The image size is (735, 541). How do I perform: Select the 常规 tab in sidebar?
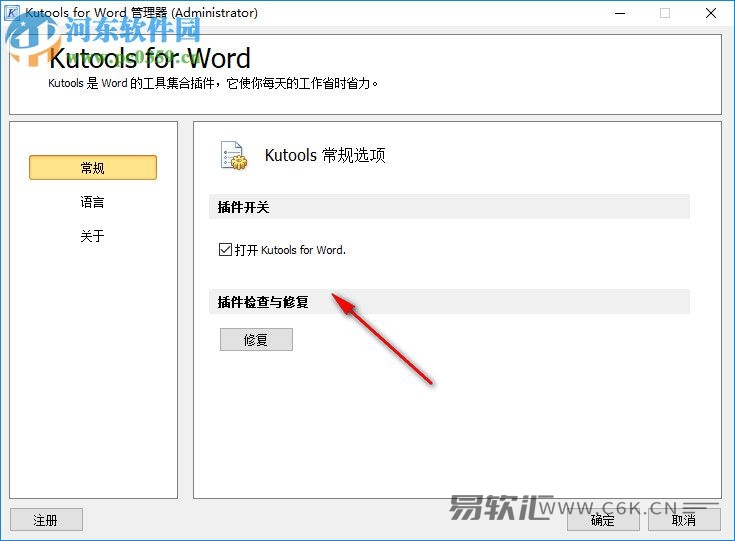point(93,167)
